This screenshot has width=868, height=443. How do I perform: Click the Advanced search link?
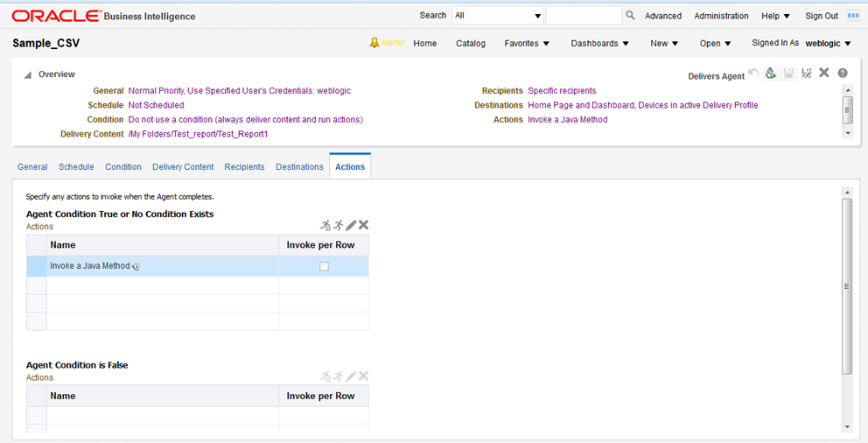(663, 16)
